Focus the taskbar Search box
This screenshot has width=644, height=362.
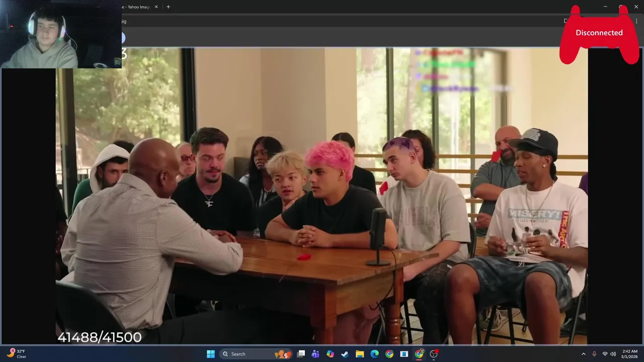coord(256,354)
